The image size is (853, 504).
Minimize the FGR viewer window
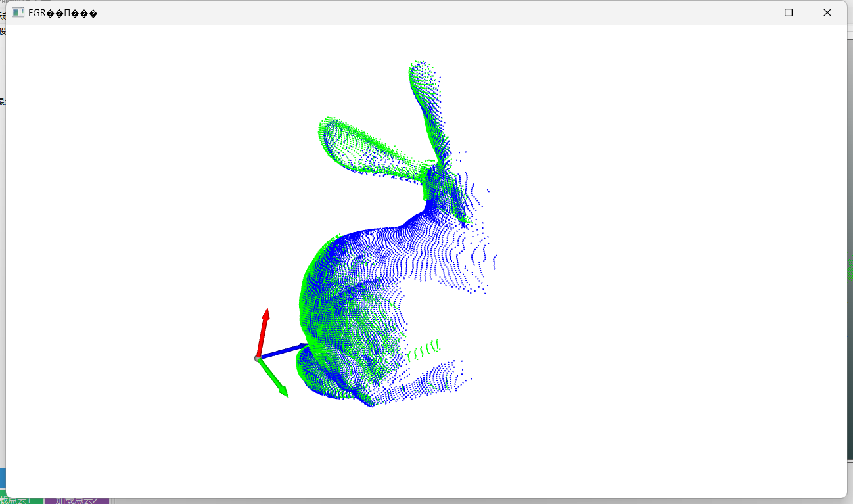(750, 12)
